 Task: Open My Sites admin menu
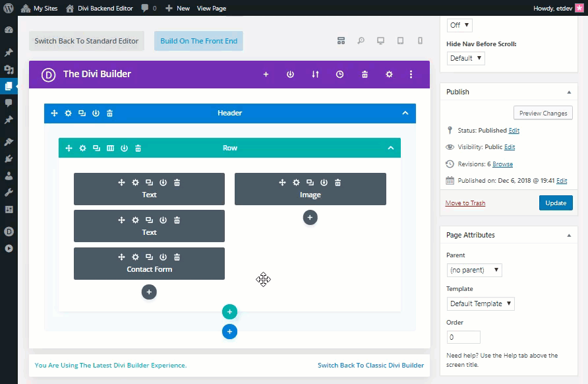pyautogui.click(x=40, y=8)
